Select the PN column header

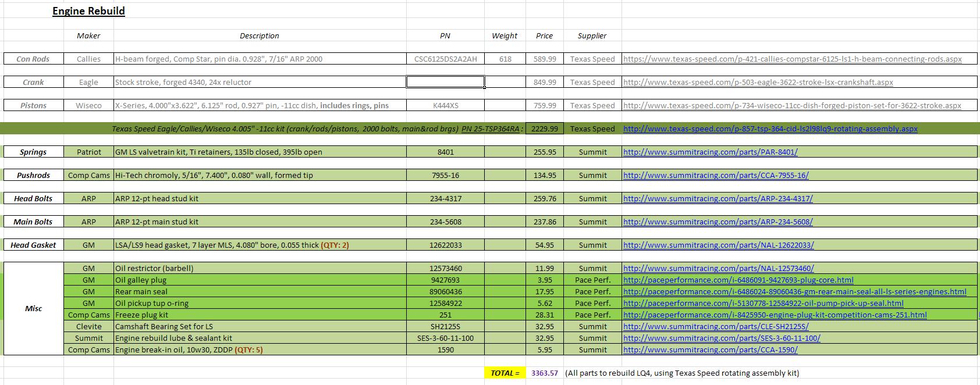click(x=445, y=35)
